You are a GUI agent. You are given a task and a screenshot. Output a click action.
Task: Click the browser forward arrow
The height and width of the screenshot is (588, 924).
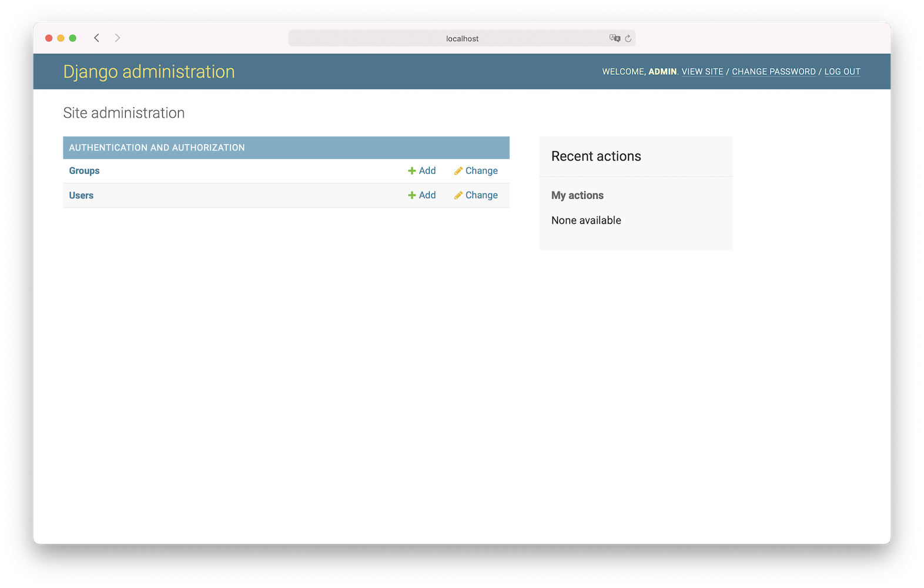coord(118,38)
